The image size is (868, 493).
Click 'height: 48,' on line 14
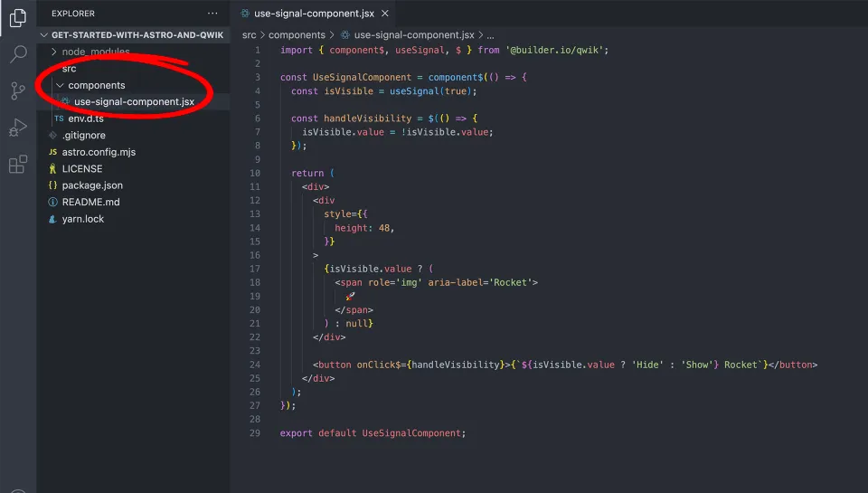click(x=364, y=228)
